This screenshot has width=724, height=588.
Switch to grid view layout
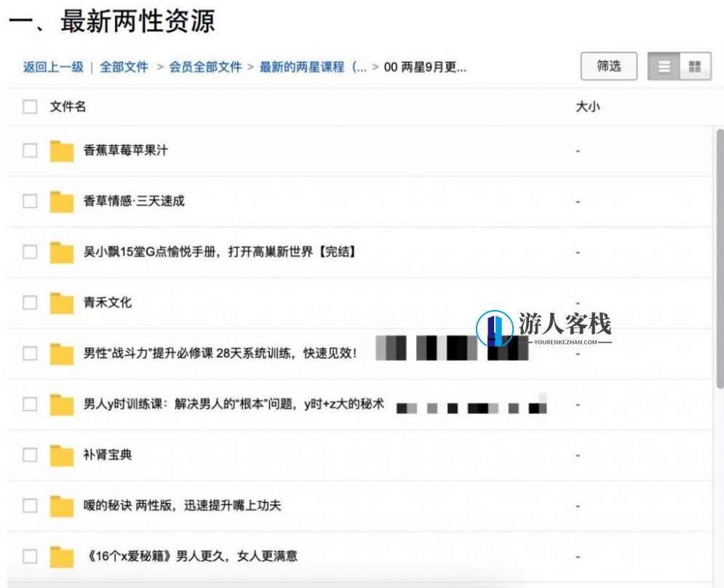(696, 66)
